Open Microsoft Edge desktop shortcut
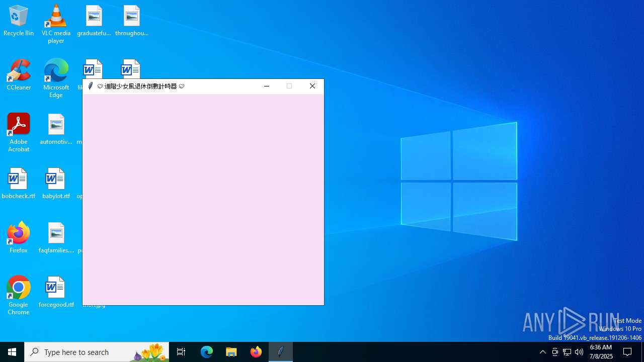The image size is (644, 362). 56,78
